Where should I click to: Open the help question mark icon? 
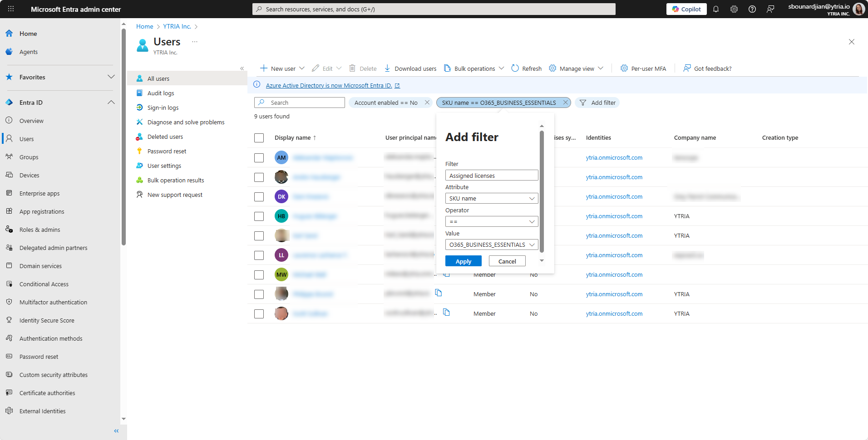752,9
